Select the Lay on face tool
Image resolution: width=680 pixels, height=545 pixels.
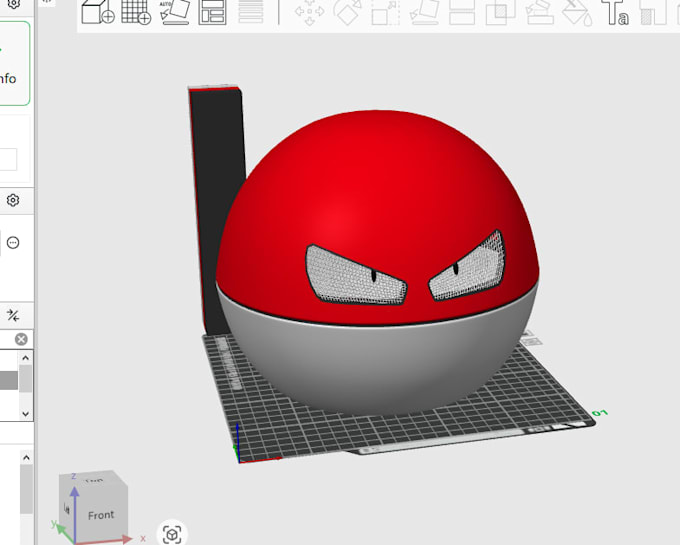[x=424, y=12]
